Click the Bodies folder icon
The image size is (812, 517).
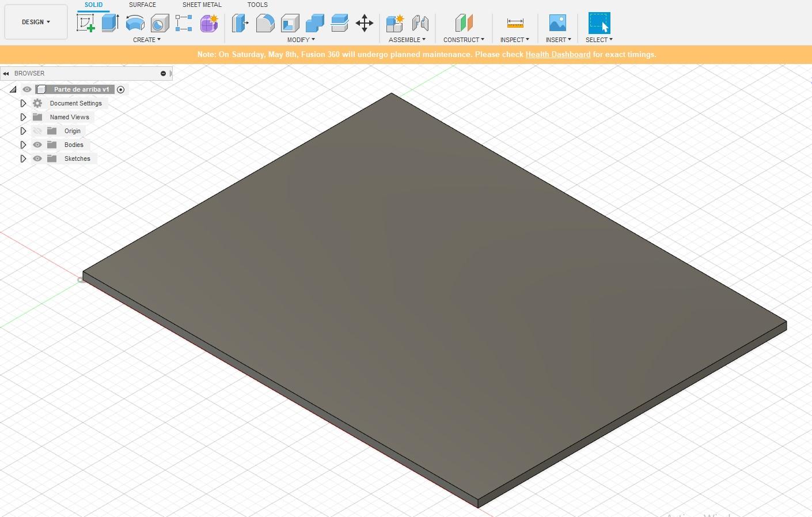(x=52, y=145)
